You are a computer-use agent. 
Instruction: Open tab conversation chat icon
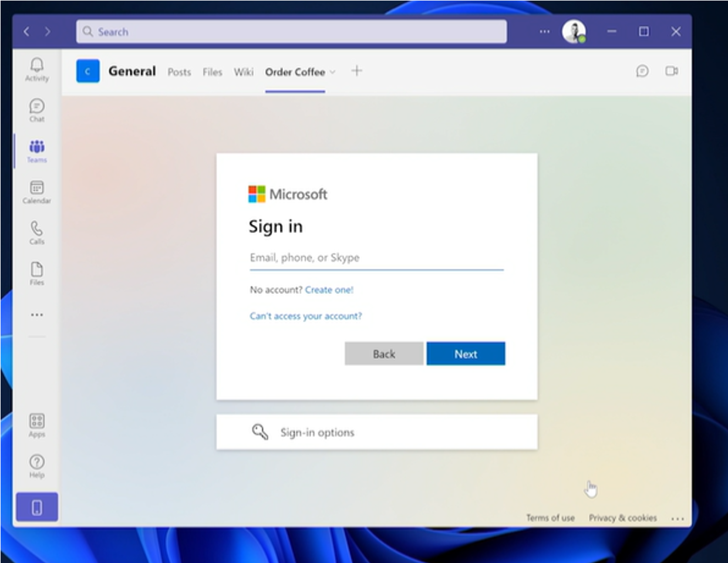(642, 71)
